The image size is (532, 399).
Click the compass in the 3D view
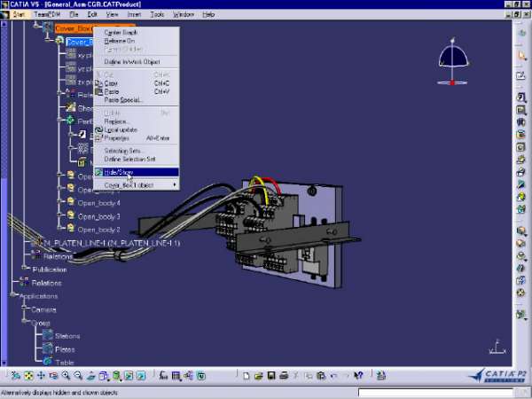point(452,62)
